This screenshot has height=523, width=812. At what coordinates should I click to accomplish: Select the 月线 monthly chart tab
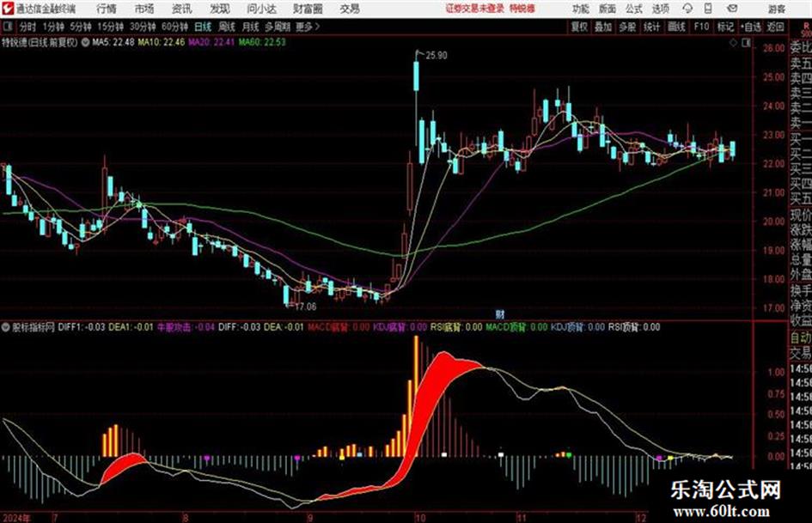(x=250, y=27)
